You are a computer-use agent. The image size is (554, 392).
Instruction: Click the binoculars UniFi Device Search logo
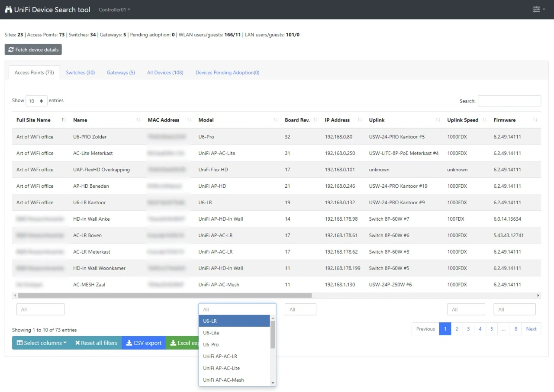8,9
